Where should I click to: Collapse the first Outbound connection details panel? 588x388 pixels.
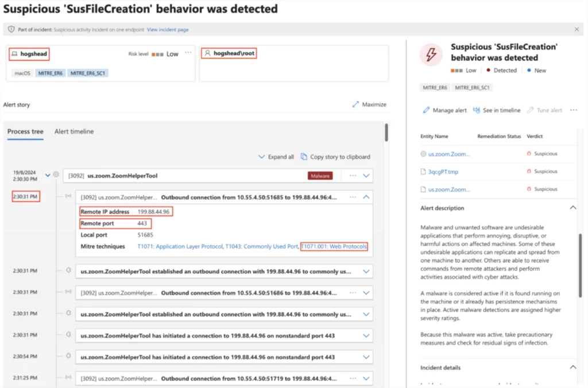coord(366,196)
